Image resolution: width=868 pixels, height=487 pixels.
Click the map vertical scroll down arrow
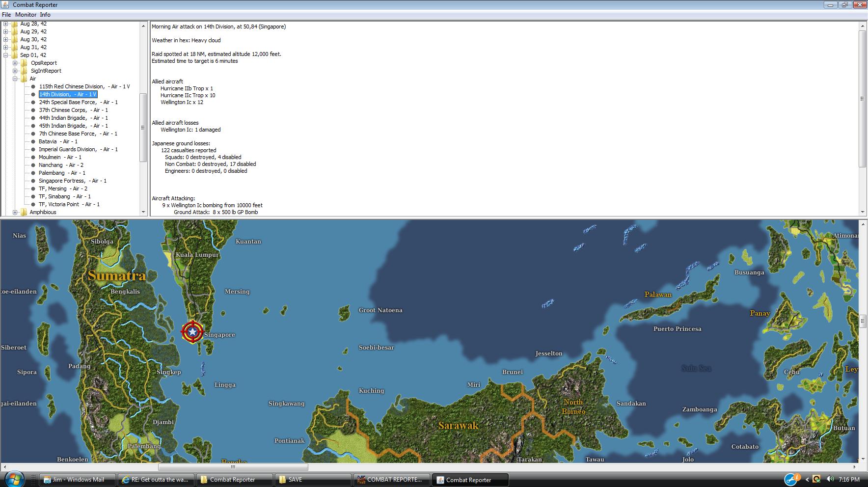coord(863,460)
